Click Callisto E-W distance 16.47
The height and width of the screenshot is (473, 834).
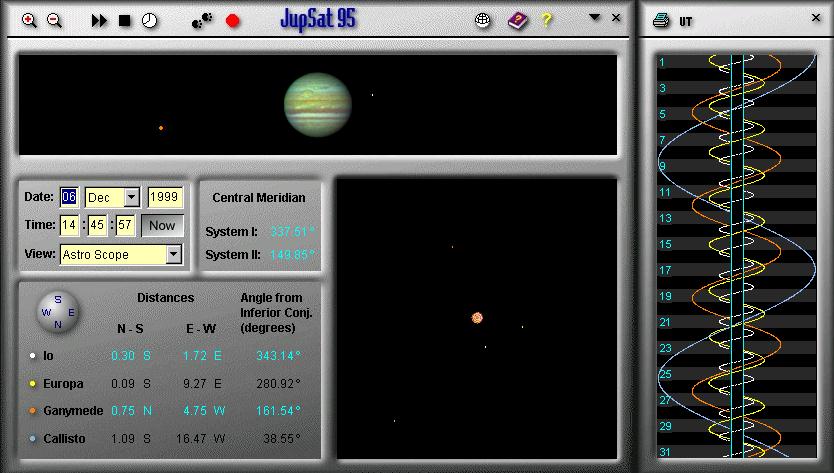(x=190, y=439)
